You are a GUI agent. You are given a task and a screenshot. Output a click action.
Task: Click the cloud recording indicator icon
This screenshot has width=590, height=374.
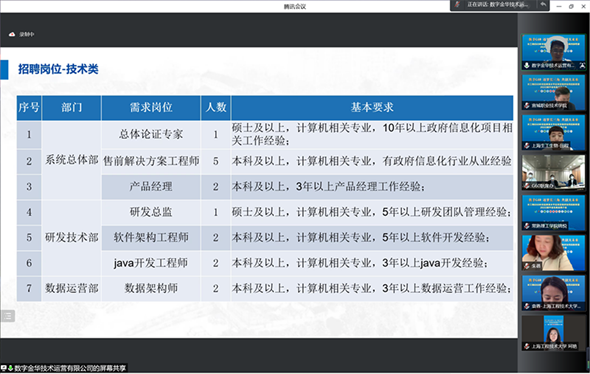(x=12, y=34)
